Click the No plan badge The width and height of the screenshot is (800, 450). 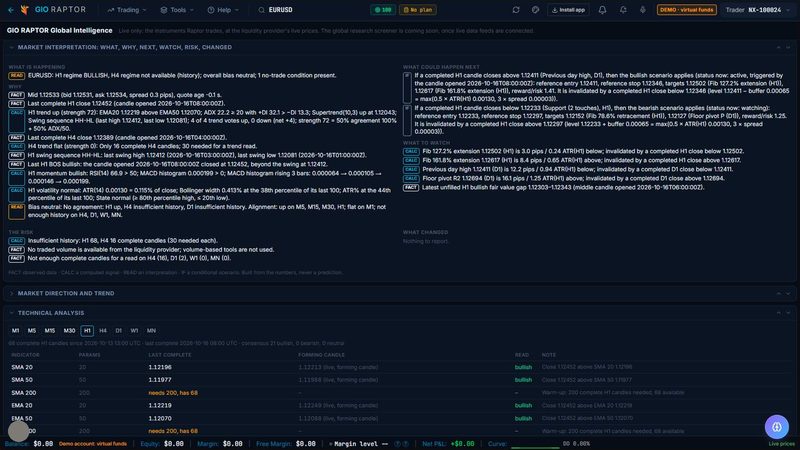coord(417,10)
